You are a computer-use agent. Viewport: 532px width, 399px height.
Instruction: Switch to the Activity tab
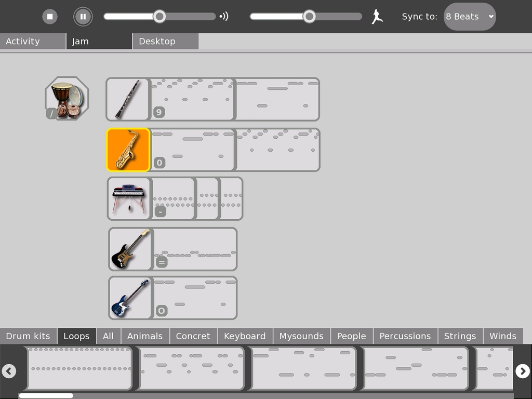(x=33, y=42)
